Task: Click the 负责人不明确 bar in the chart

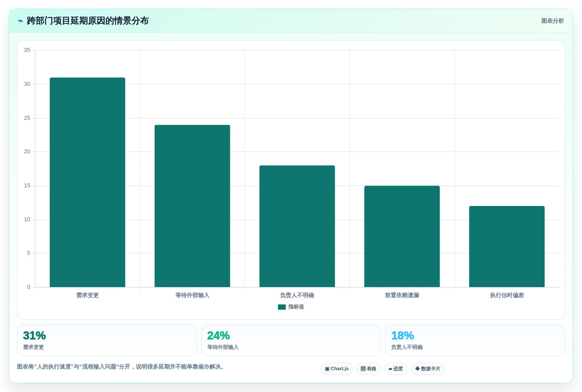Action: coord(297,226)
